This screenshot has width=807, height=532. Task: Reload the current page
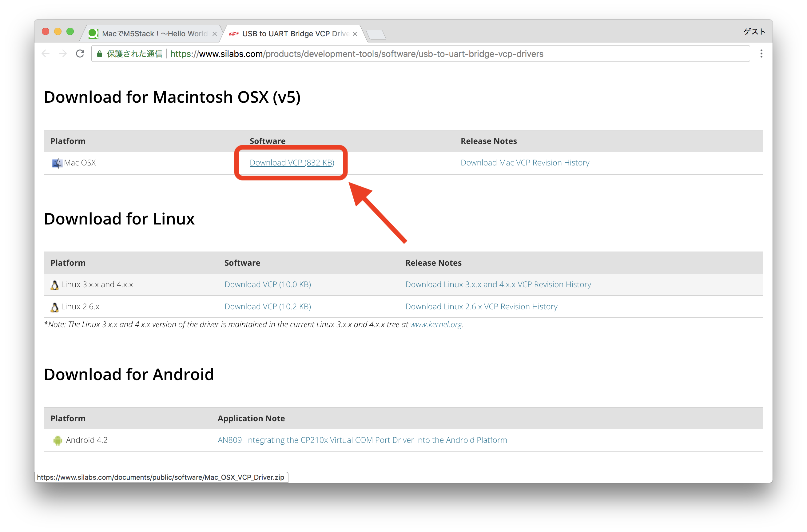point(80,53)
